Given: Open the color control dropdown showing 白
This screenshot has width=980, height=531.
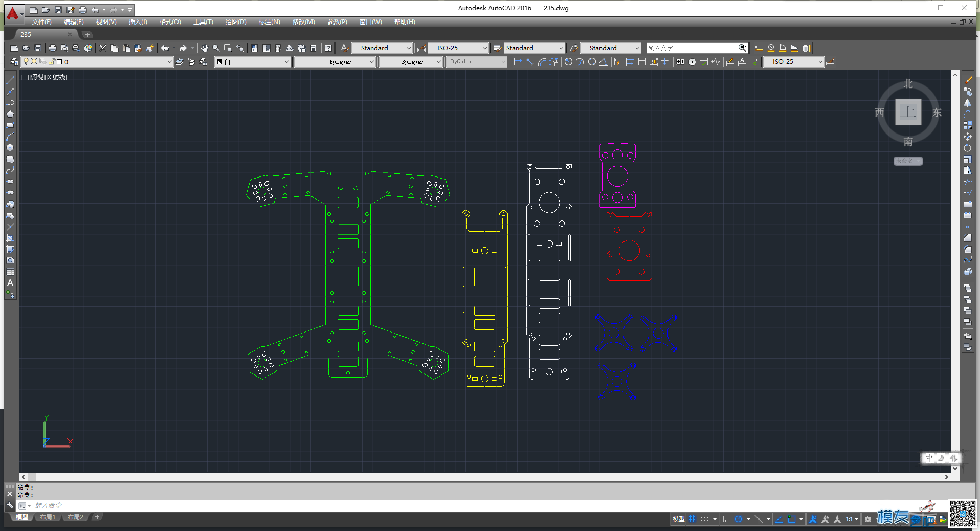Looking at the screenshot, I should coord(253,62).
